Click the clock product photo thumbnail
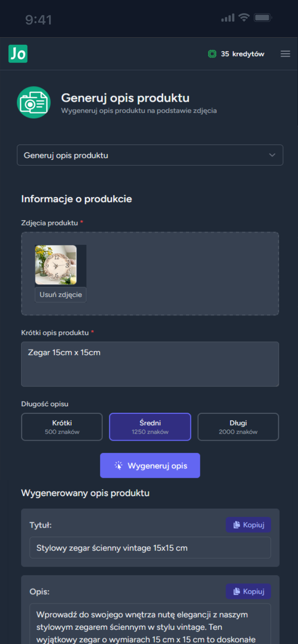This screenshot has height=644, width=298. coord(56,265)
